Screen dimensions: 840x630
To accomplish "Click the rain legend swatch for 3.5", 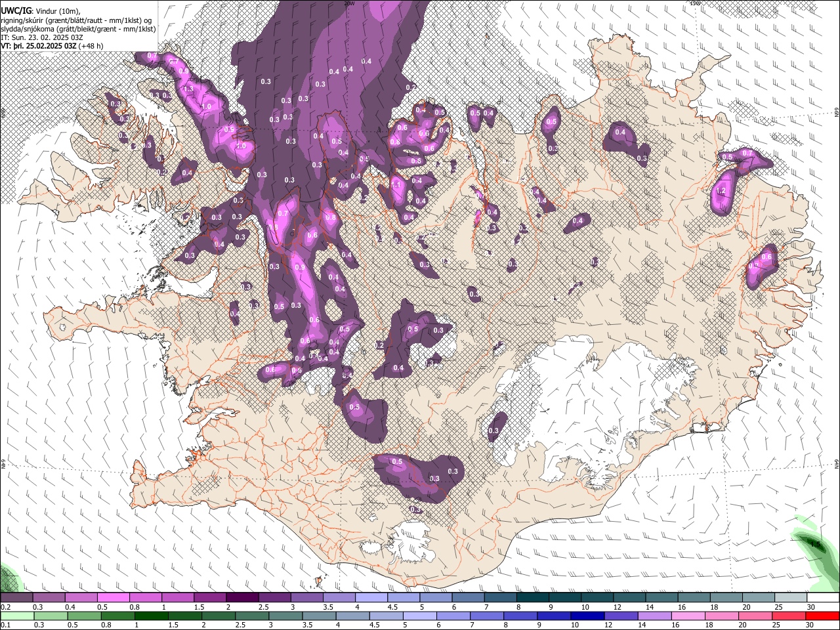I will tap(318, 616).
